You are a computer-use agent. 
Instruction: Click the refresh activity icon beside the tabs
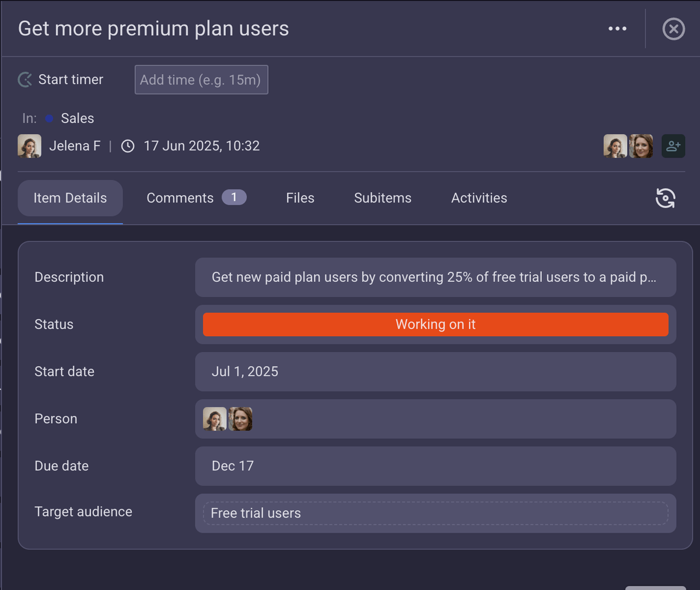coord(665,198)
